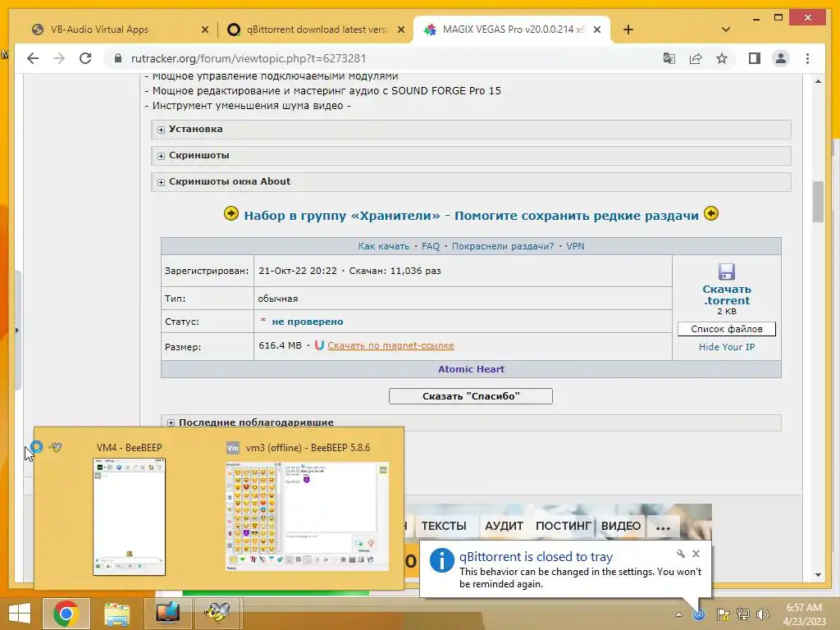Click the не проверено status link
Viewport: 840px width, 630px height.
[308, 322]
